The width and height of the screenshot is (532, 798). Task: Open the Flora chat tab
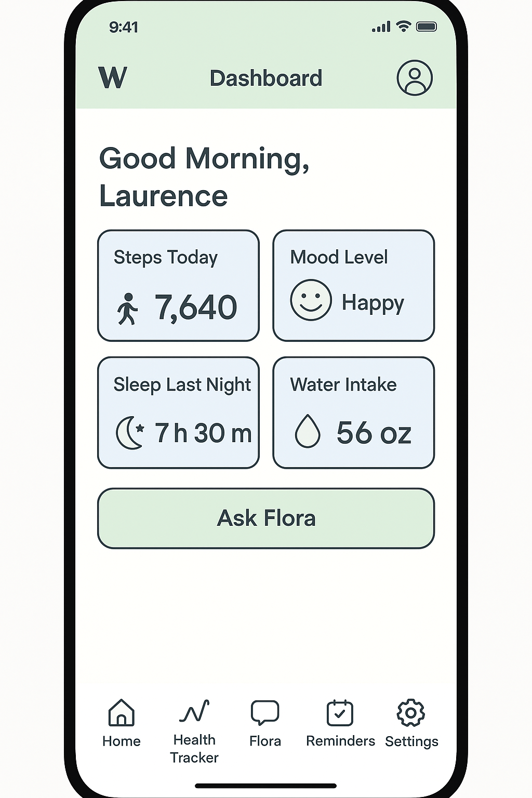265,723
